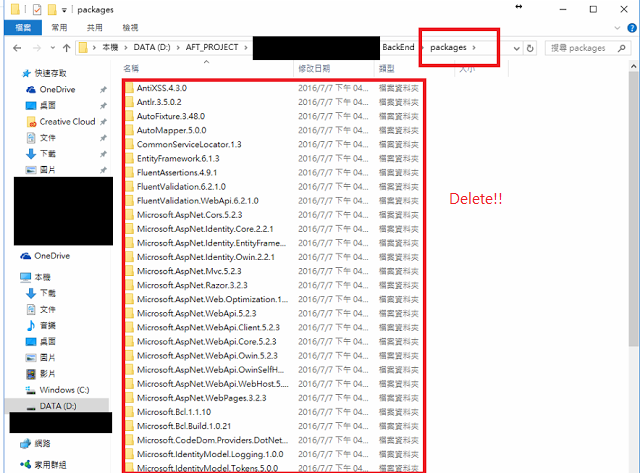The width and height of the screenshot is (640, 473).
Task: Click Microsoft.Bcl.Build.1.0.21 folder name
Action: point(184,426)
